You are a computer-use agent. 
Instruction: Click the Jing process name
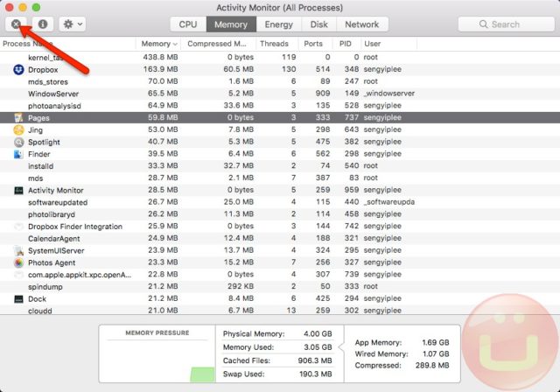[35, 130]
